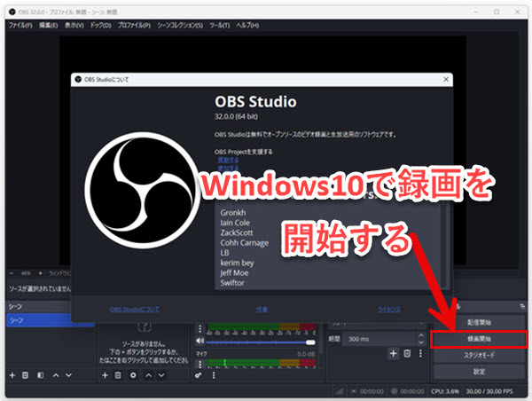The image size is (532, 401).
Task: Open the audio mixer menu dots beside the gear
Action: click(x=214, y=375)
